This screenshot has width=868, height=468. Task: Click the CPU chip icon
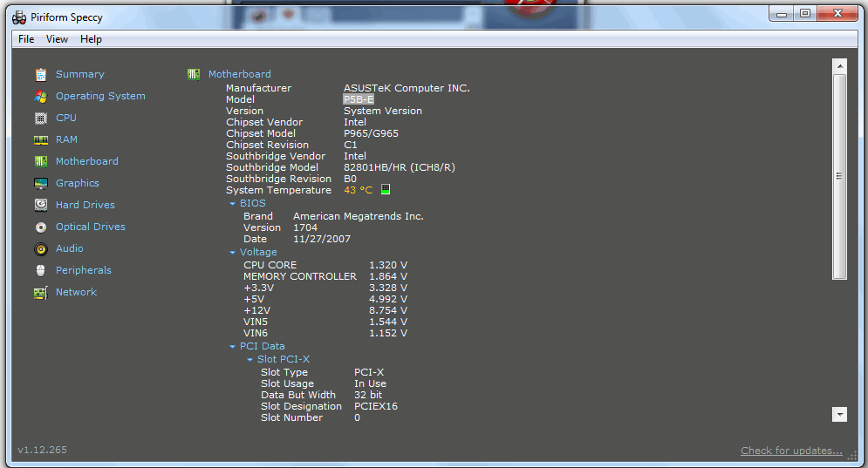(41, 118)
